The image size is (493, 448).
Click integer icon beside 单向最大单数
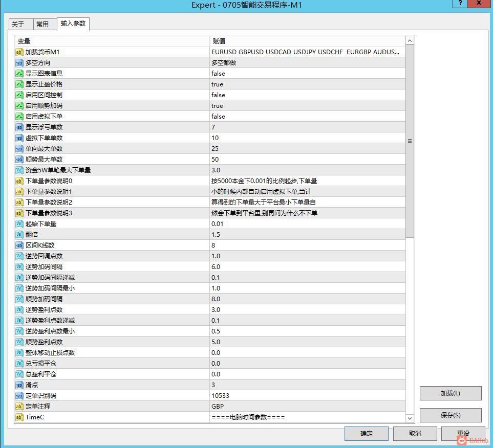tap(19, 149)
